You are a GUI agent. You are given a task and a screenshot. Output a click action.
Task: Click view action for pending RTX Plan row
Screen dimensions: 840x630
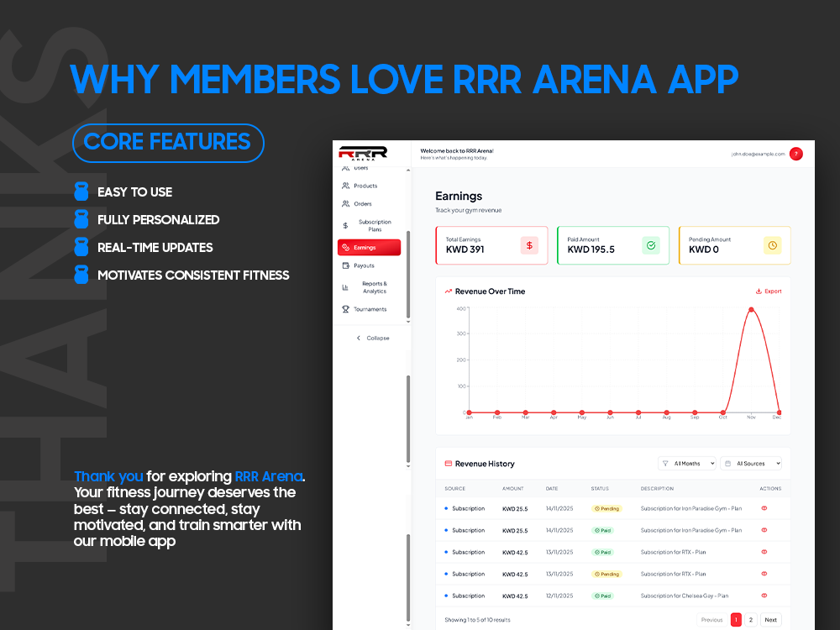pyautogui.click(x=764, y=574)
